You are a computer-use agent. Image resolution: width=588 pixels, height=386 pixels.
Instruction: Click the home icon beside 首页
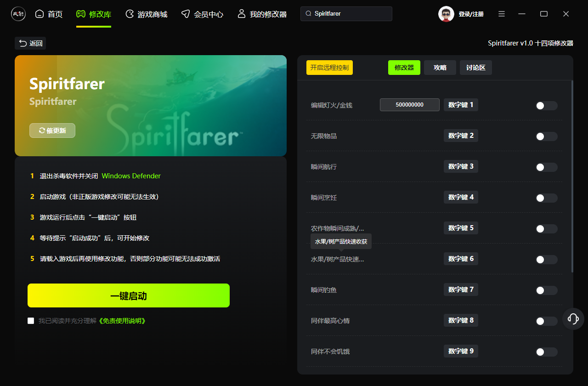(x=40, y=14)
